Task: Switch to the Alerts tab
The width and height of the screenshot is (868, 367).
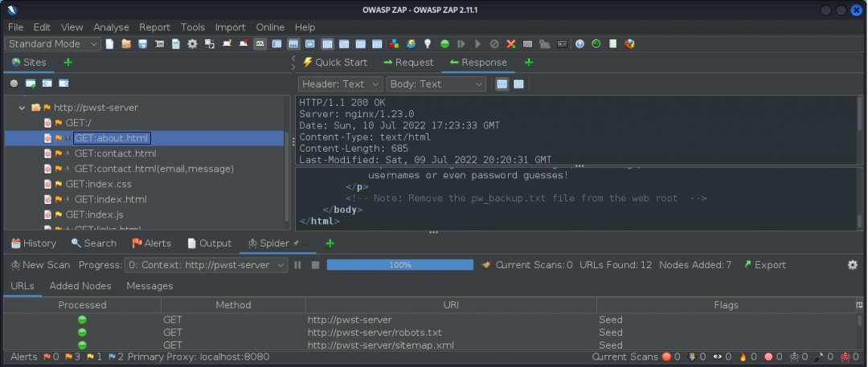Action: 152,243
